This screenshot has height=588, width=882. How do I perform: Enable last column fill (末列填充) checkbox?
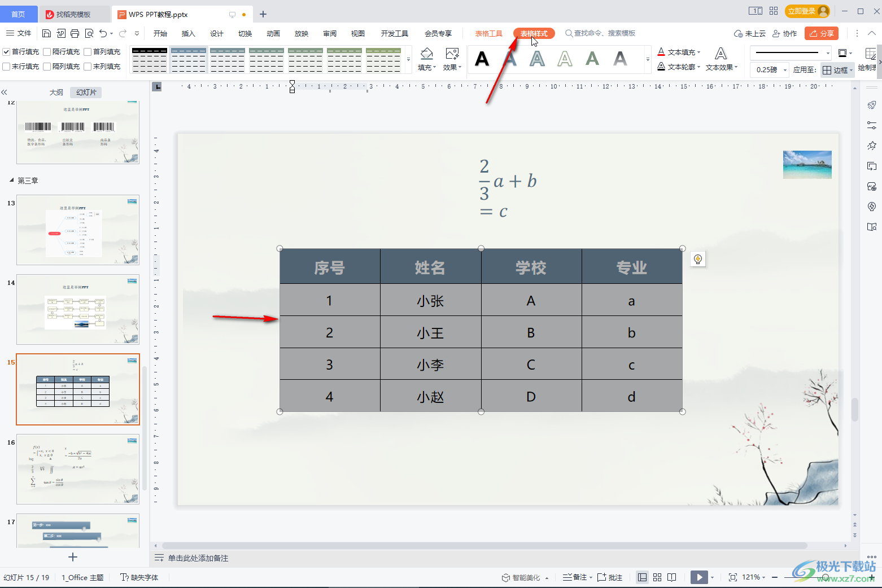coord(88,67)
